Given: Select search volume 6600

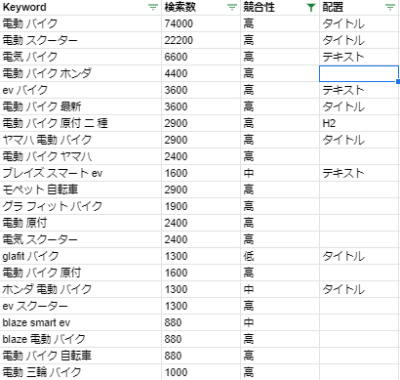Looking at the screenshot, I should 201,57.
